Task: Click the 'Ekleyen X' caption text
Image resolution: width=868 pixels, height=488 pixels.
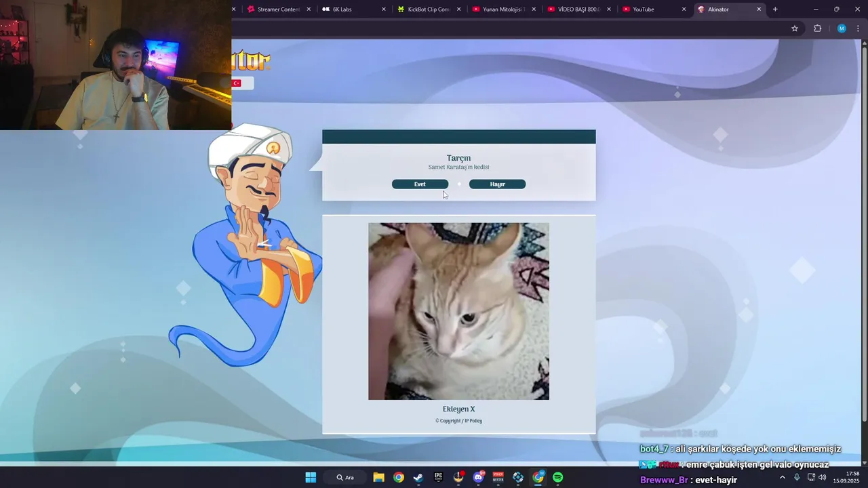Action: tap(459, 409)
